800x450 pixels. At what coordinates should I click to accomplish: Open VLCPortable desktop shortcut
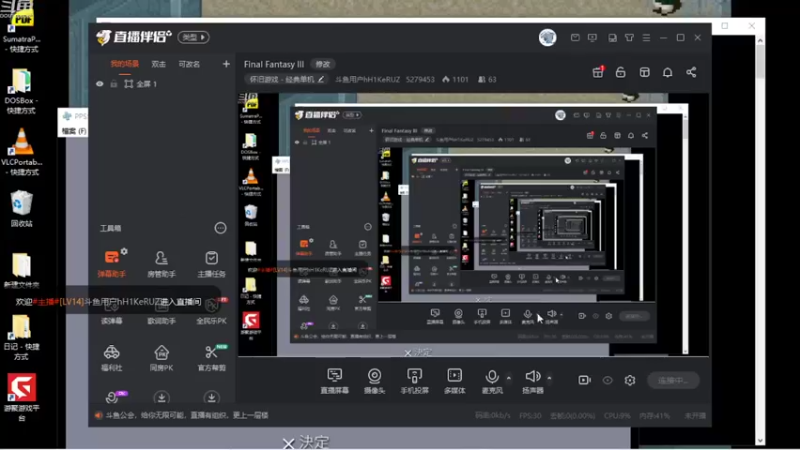21,152
